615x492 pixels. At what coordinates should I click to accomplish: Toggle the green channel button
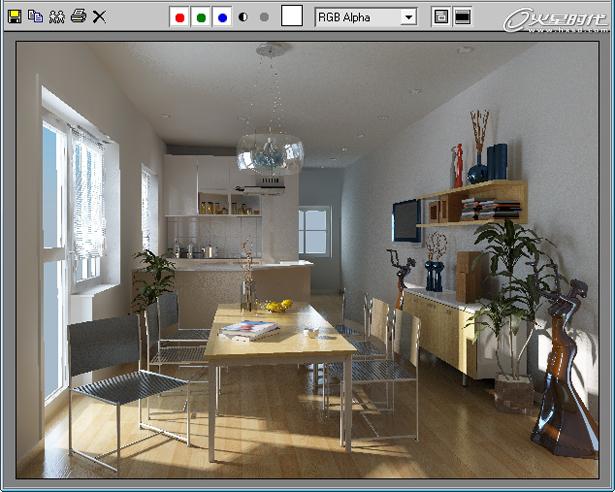tap(201, 17)
